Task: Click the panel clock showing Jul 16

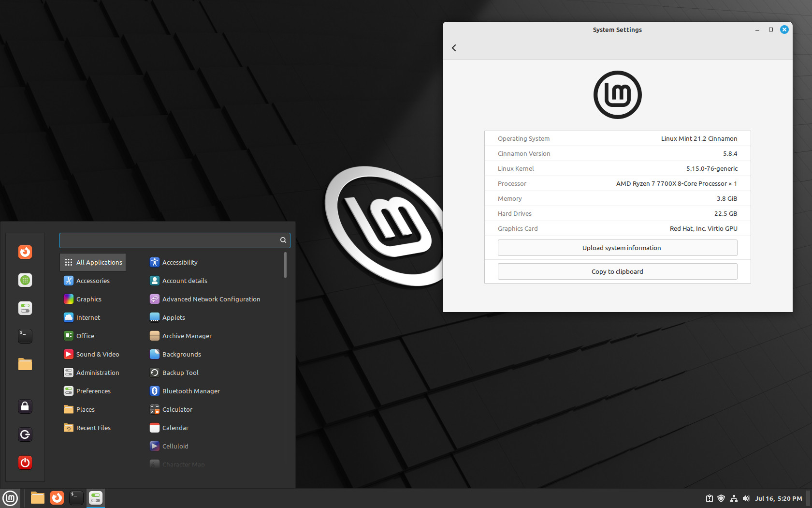Action: (778, 498)
